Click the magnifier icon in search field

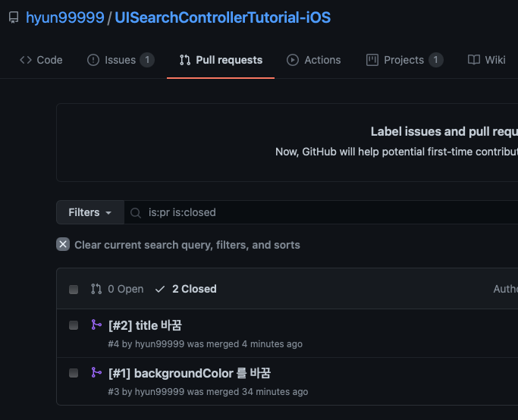(136, 212)
